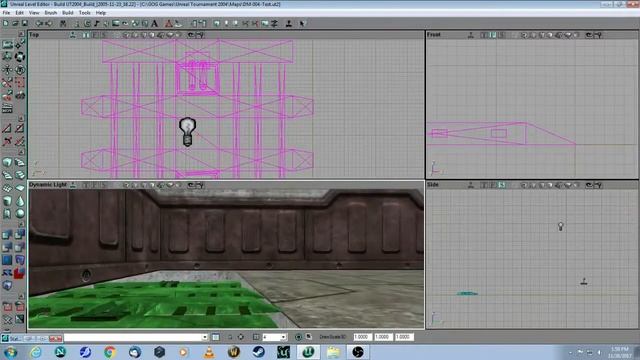Toggle realtime preview in Dynamic Light viewport

coord(73,185)
